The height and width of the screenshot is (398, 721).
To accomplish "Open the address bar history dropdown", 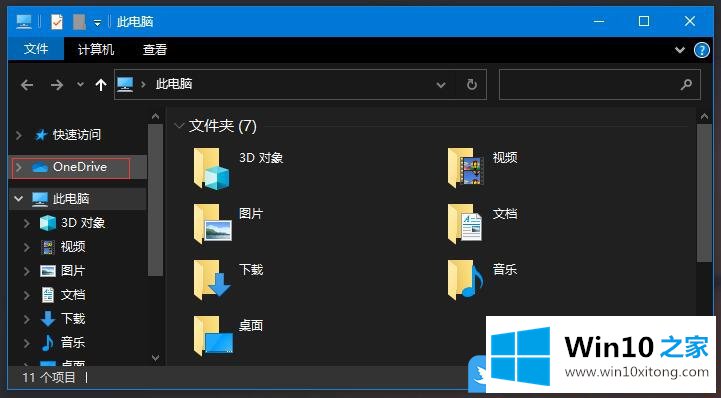I will [x=441, y=85].
